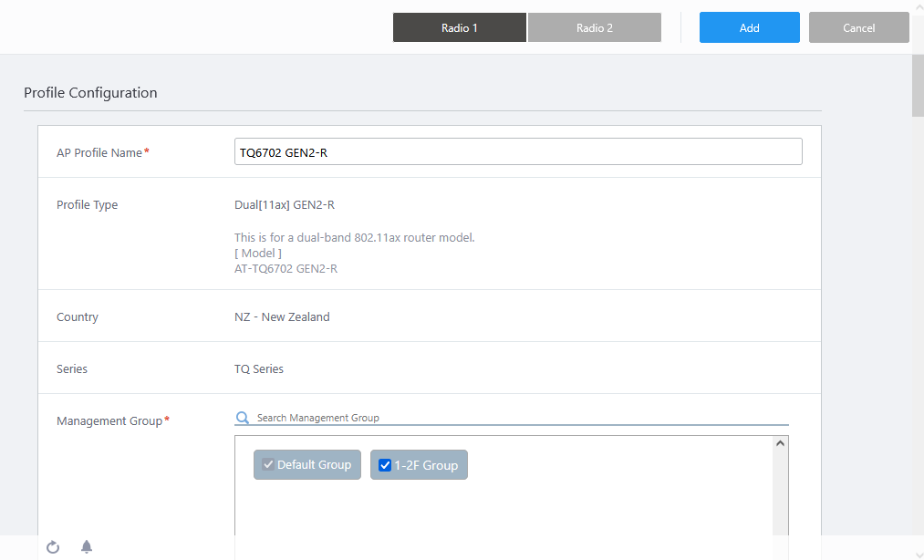The image size is (924, 560).
Task: Uncheck the 1-2F Group checkbox
Action: (385, 465)
